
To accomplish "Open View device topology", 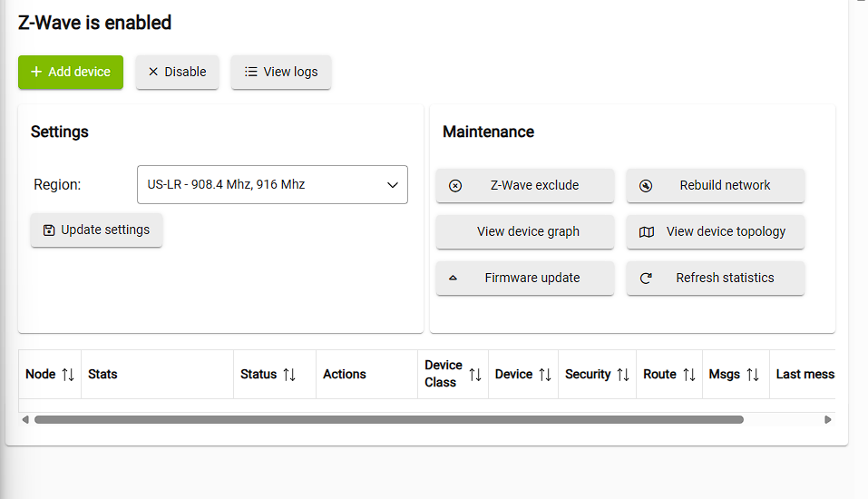I will tap(715, 231).
